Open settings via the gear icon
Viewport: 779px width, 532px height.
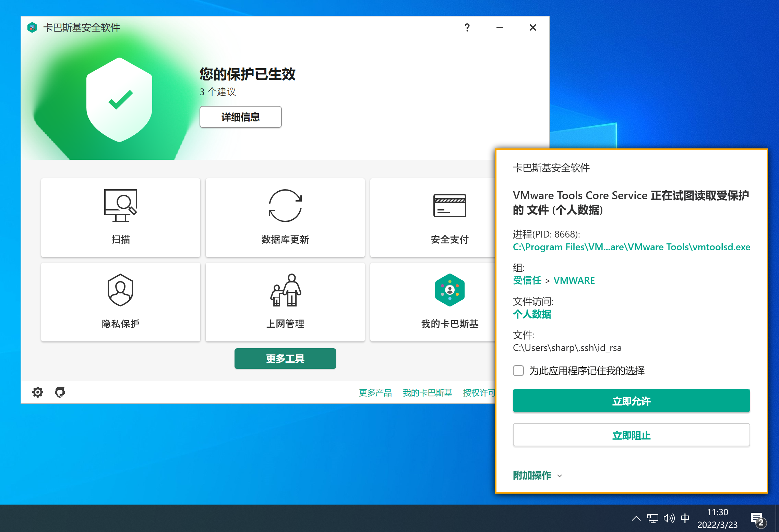38,392
